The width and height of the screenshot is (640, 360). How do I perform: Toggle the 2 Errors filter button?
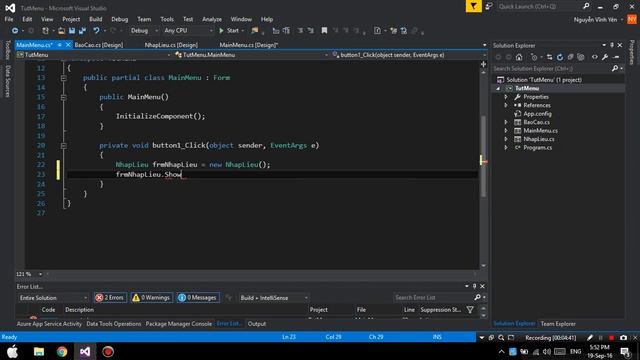point(110,298)
